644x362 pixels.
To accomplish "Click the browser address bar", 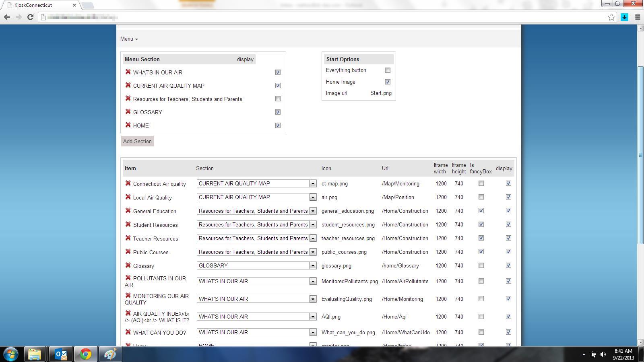I will click(322, 17).
